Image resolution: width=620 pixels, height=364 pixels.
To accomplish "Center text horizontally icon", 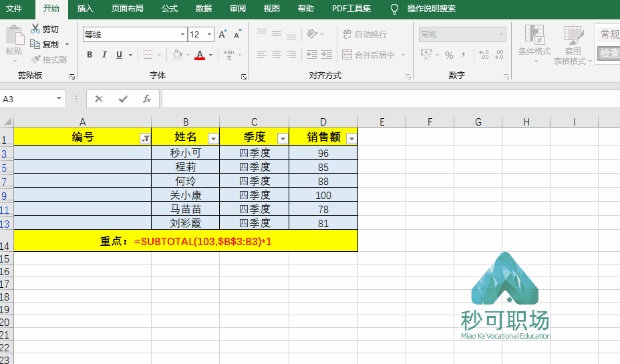I will click(277, 55).
